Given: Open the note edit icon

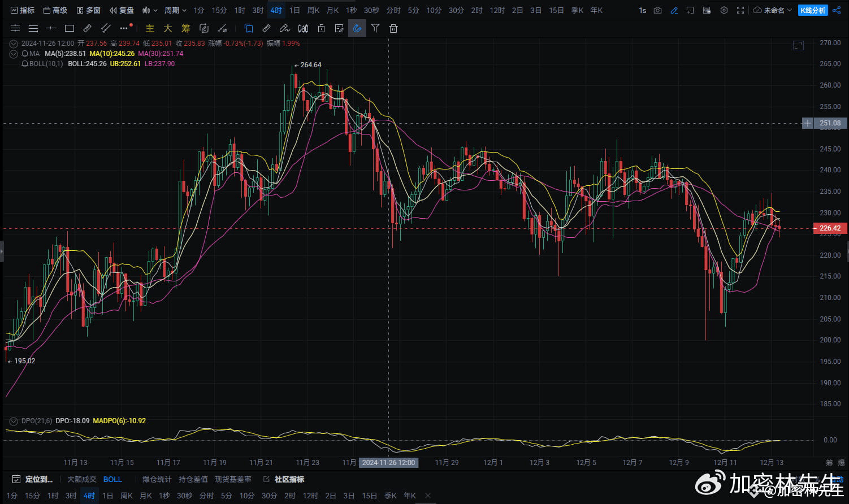Looking at the screenshot, I should pos(339,28).
